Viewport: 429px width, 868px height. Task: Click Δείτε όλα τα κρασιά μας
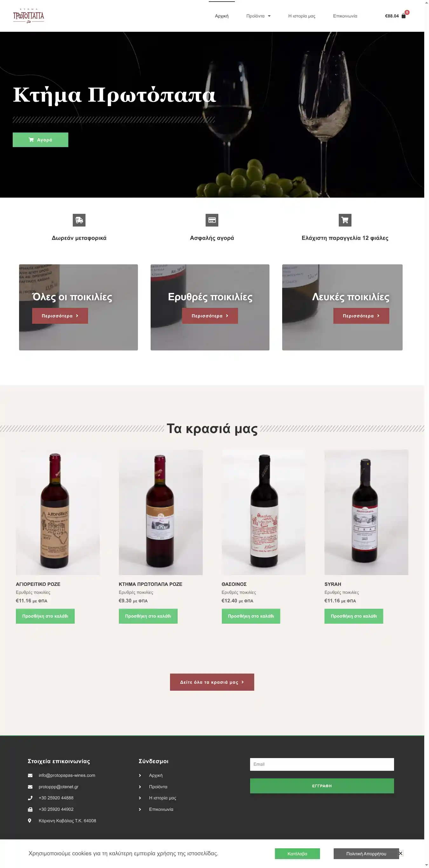pos(212,682)
